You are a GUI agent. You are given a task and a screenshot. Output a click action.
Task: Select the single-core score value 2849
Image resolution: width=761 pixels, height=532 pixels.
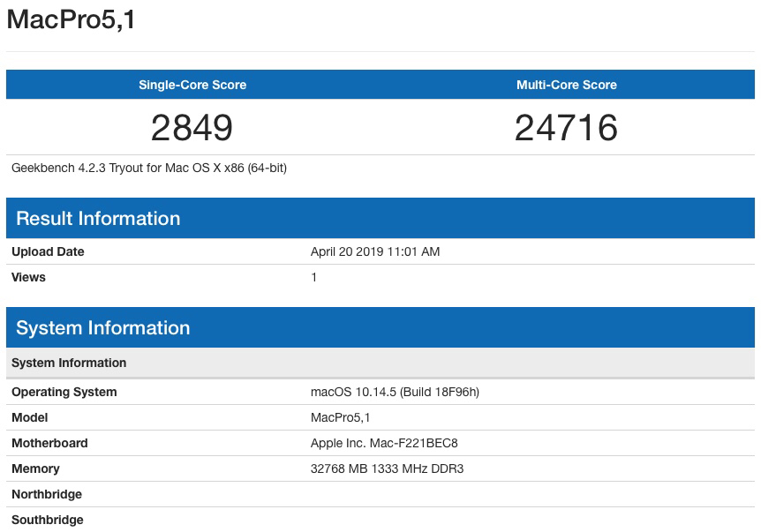(192, 128)
